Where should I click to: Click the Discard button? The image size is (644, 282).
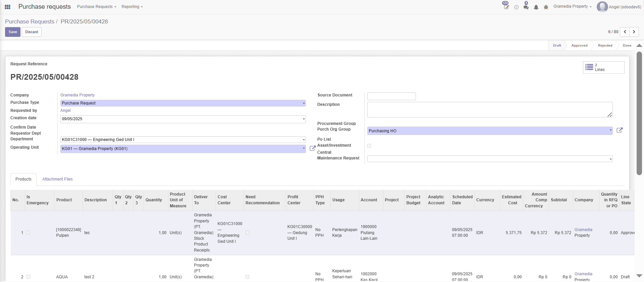tap(32, 32)
